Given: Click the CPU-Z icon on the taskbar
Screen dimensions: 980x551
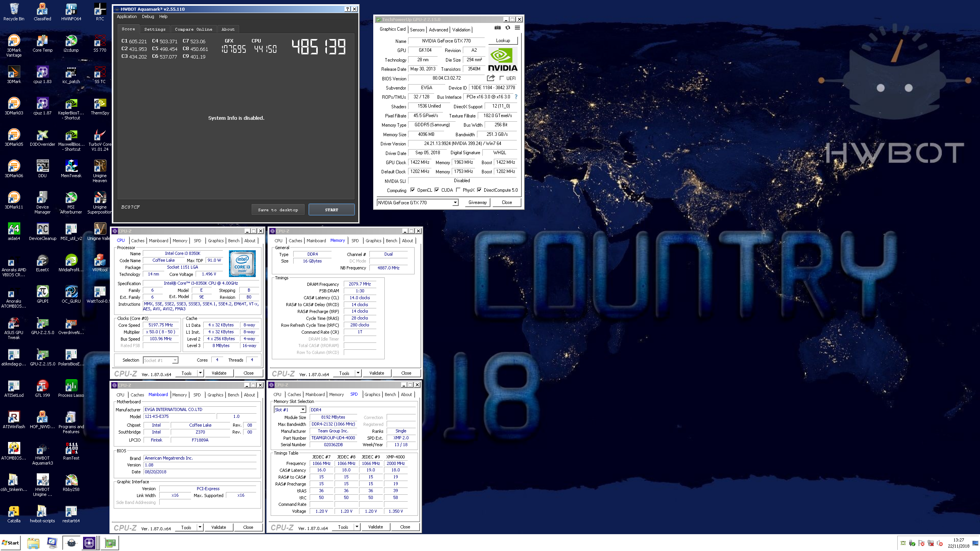Looking at the screenshot, I should tap(89, 543).
